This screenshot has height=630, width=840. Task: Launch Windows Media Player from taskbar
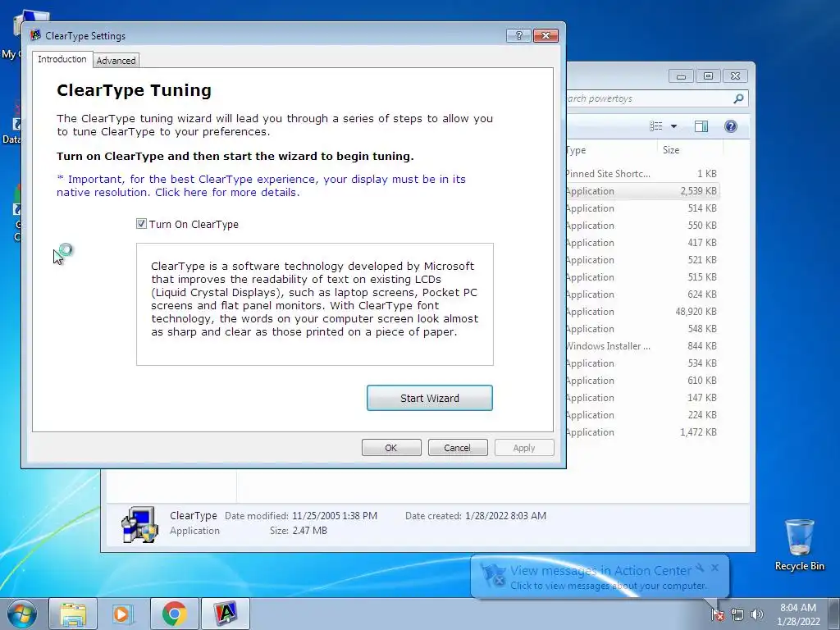(x=122, y=614)
